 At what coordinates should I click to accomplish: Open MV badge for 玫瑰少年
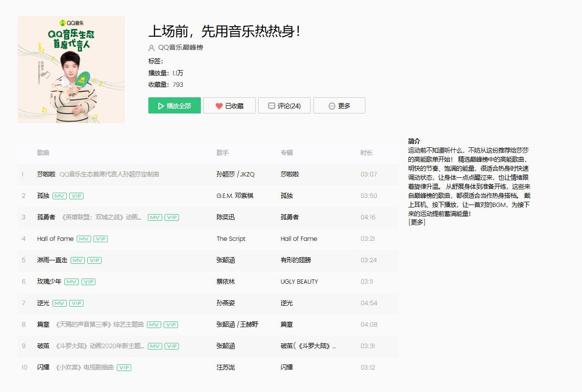click(x=72, y=282)
